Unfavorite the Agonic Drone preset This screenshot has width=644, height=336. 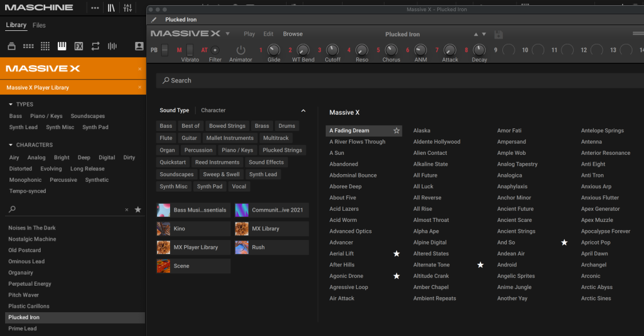pyautogui.click(x=396, y=276)
